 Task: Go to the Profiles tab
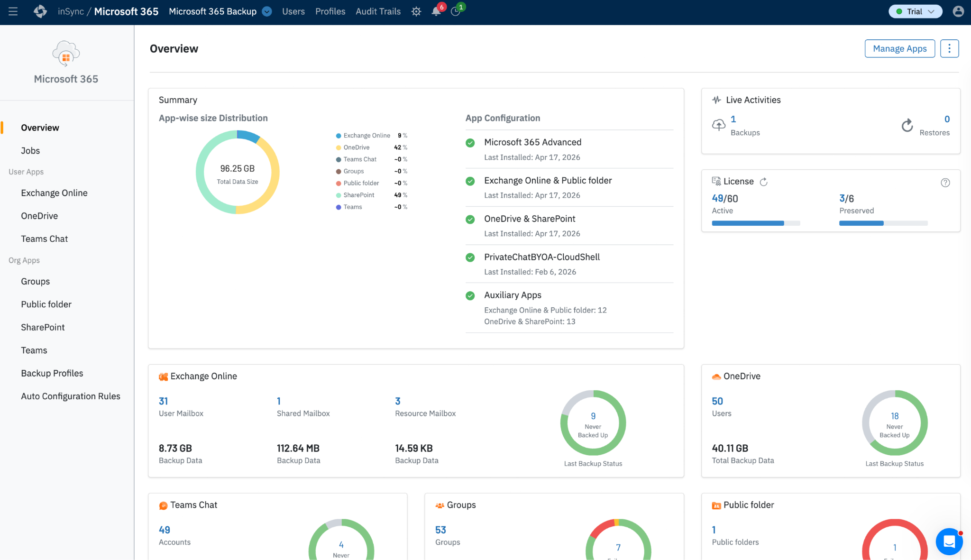330,11
